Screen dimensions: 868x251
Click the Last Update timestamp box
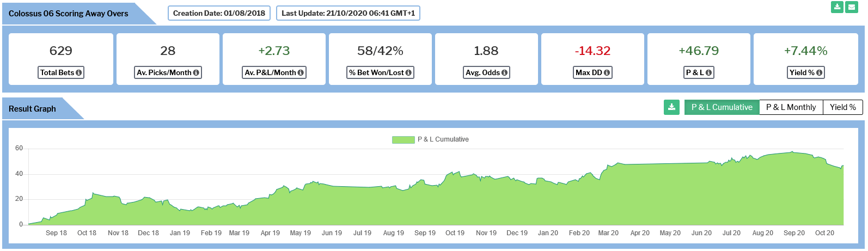[x=348, y=13]
